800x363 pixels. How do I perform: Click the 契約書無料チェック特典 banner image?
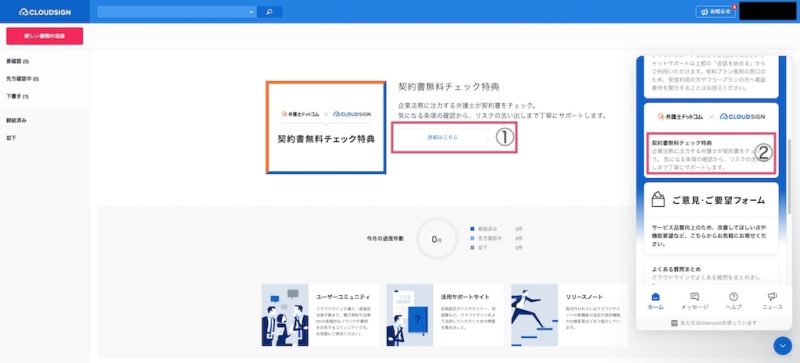(326, 127)
